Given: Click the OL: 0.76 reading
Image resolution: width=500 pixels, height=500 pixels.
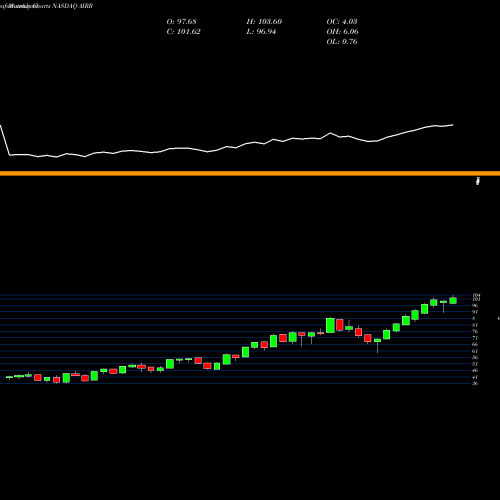Looking at the screenshot, I should point(342,42).
